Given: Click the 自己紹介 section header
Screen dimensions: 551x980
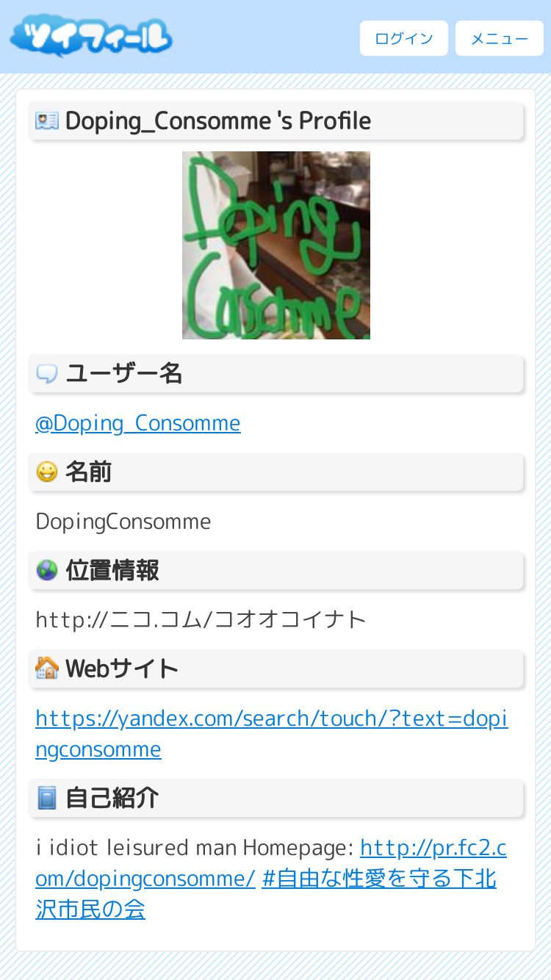Looking at the screenshot, I should pos(276,799).
